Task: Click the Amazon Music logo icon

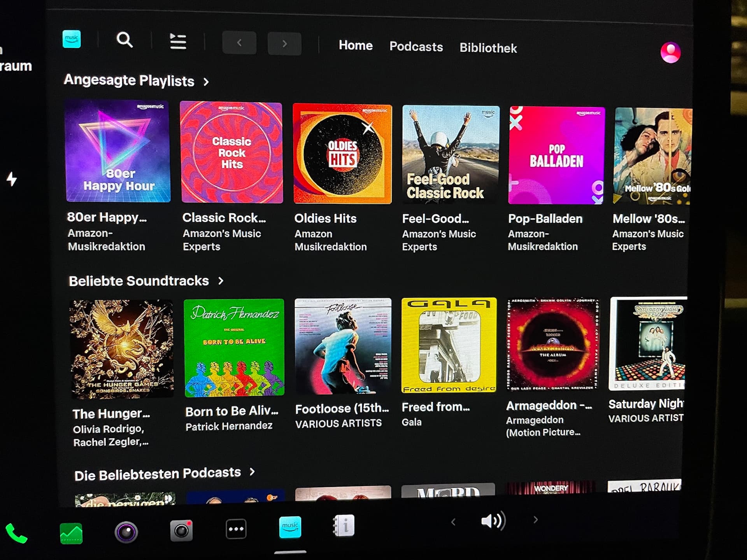Action: 72,39
